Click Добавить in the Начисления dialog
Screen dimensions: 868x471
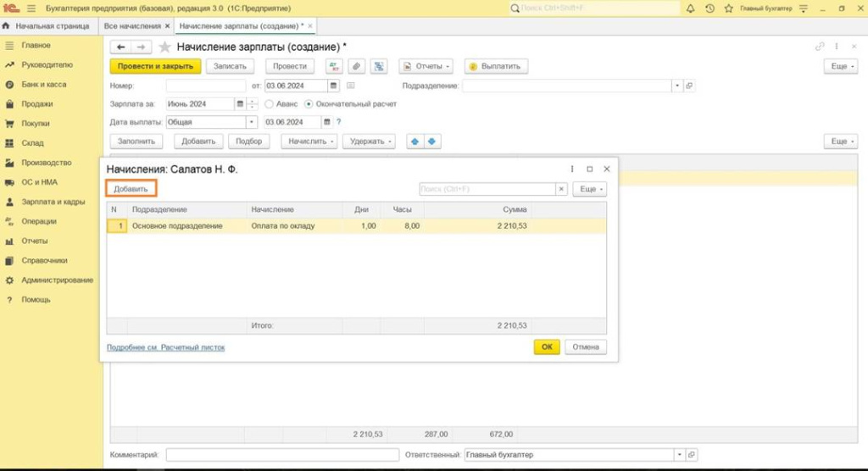[x=131, y=189]
